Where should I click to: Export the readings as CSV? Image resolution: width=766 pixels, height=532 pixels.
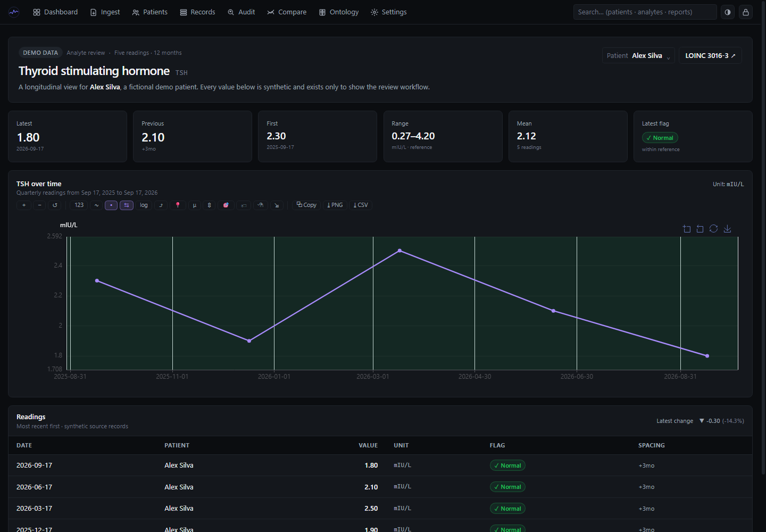pyautogui.click(x=361, y=205)
